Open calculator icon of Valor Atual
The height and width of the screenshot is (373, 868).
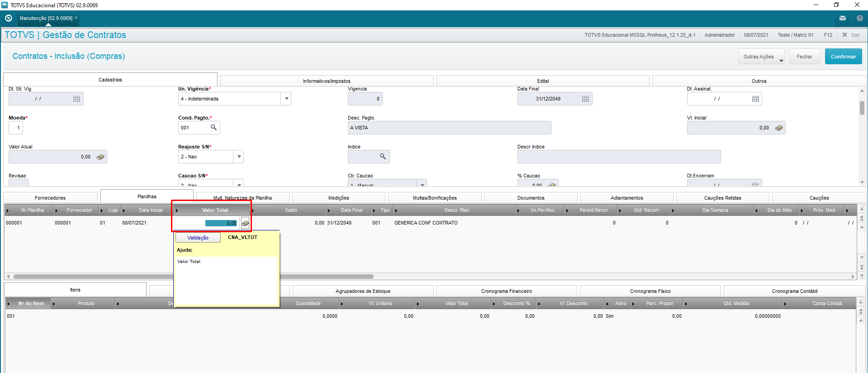[100, 157]
